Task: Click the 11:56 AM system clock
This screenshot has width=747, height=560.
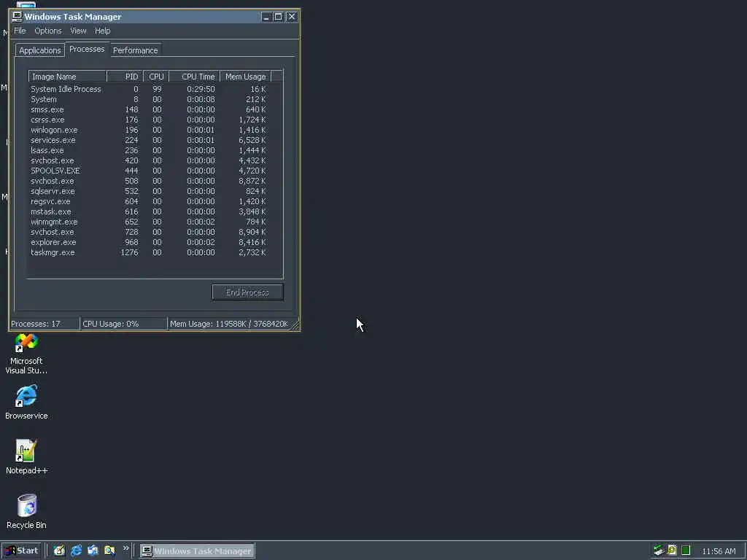Action: point(719,551)
